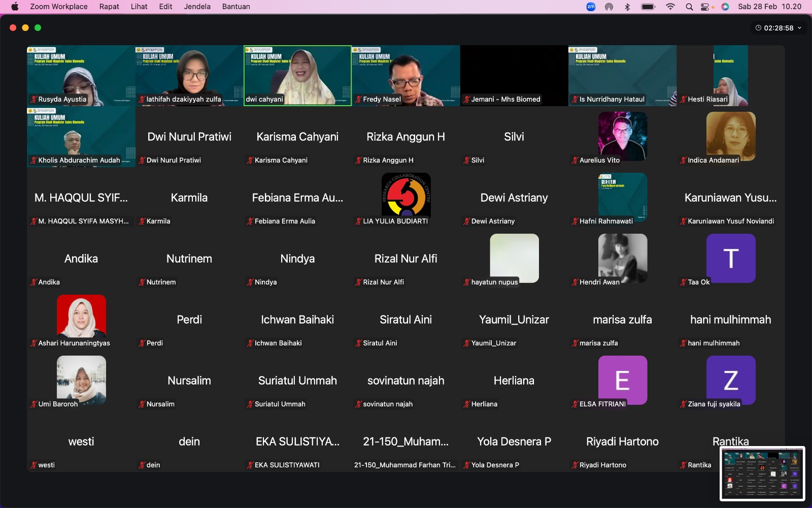Click muted mic icon beside Fredy Nasel

tap(358, 100)
